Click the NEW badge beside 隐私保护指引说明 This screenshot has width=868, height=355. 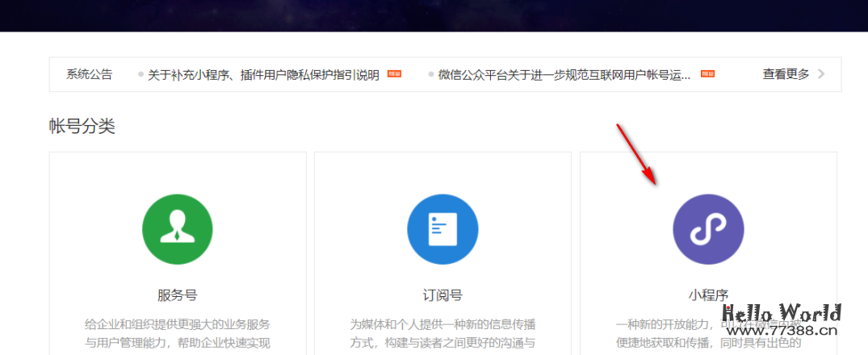point(394,73)
